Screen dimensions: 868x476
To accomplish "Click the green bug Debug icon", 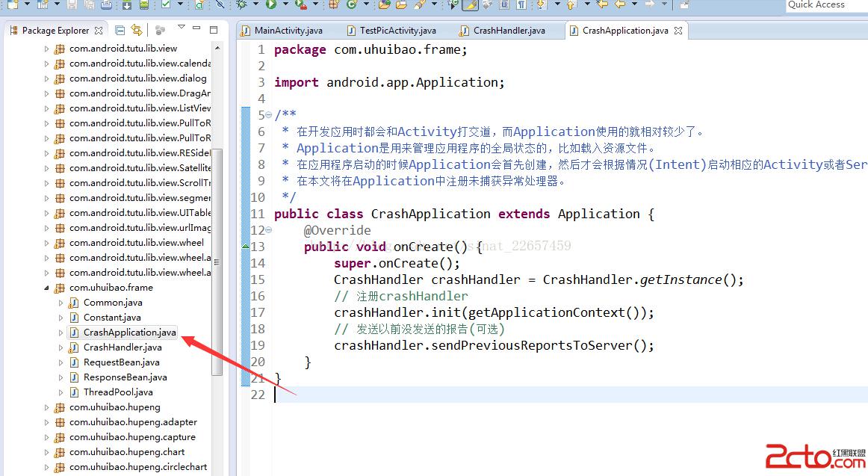I will pyautogui.click(x=241, y=4).
